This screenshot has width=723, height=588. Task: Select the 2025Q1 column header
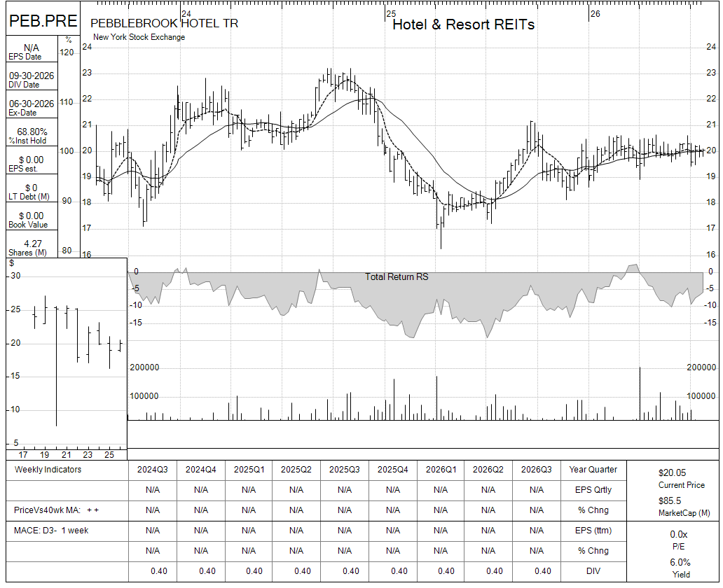point(249,470)
